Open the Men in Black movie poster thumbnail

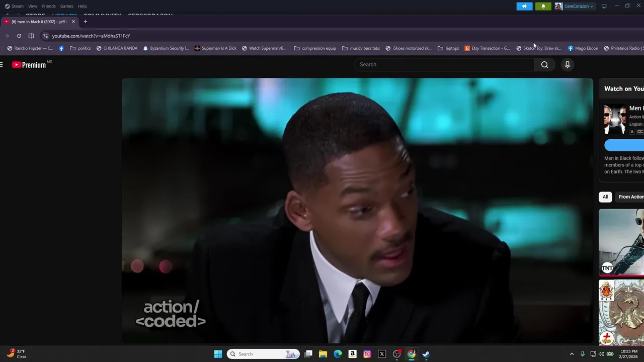[x=615, y=120]
